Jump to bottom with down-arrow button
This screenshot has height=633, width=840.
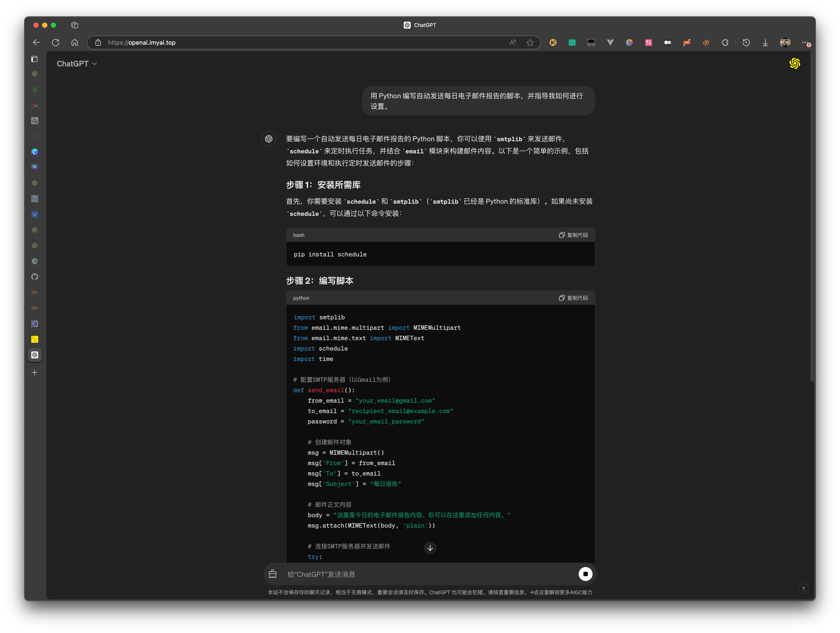tap(430, 548)
